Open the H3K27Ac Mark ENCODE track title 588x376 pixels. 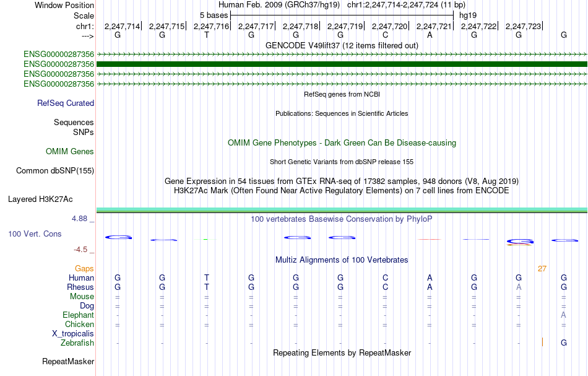pos(342,191)
